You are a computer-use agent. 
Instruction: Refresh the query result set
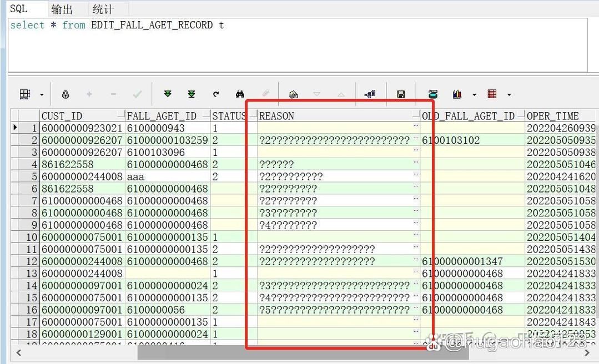215,93
